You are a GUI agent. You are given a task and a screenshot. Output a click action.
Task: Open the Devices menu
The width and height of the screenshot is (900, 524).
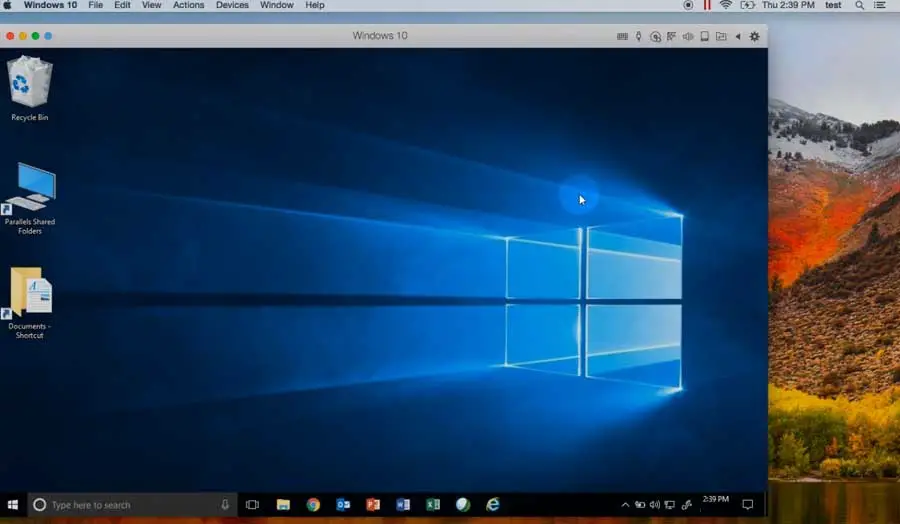(x=232, y=5)
